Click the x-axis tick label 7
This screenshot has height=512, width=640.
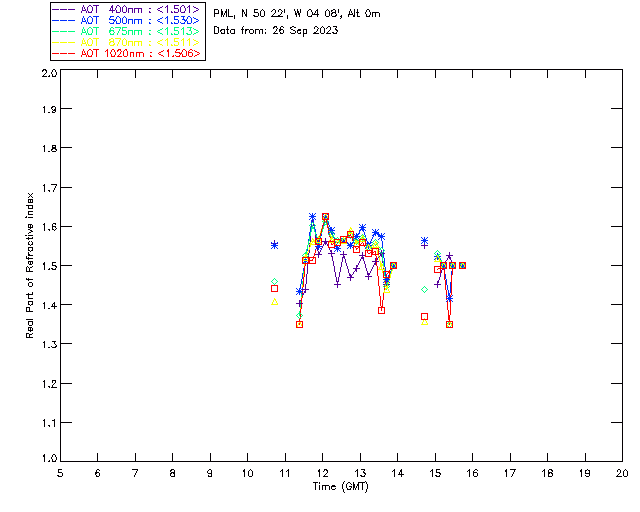pyautogui.click(x=135, y=473)
